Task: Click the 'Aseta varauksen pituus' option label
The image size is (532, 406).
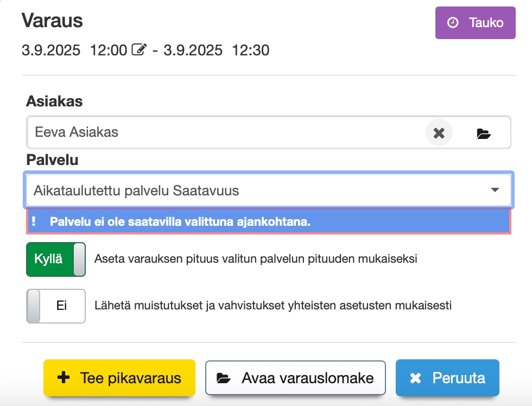Action: [255, 259]
